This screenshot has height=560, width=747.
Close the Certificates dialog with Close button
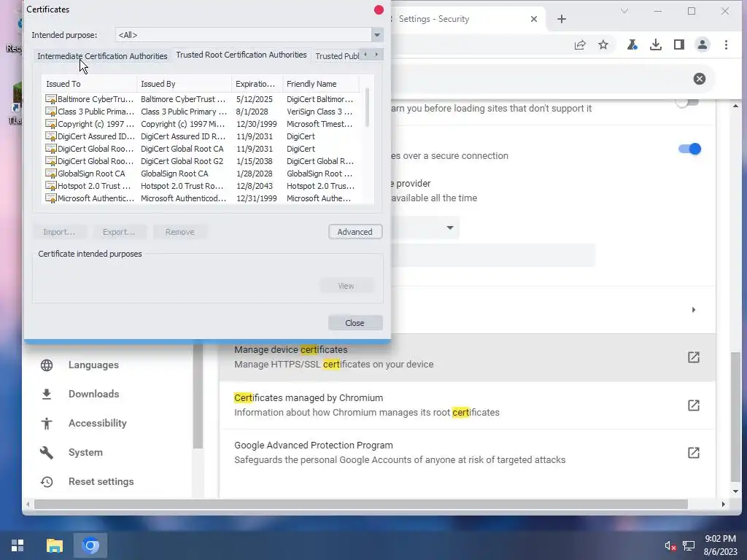coord(355,323)
